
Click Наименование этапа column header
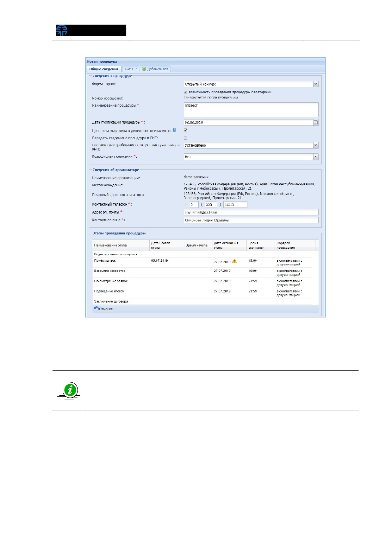[121, 245]
